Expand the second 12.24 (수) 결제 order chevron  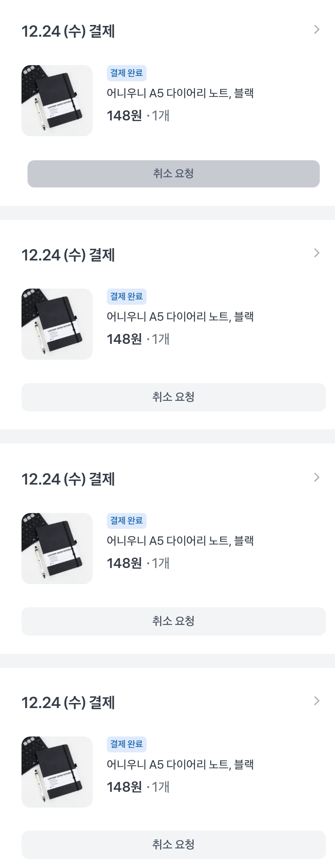pos(316,253)
